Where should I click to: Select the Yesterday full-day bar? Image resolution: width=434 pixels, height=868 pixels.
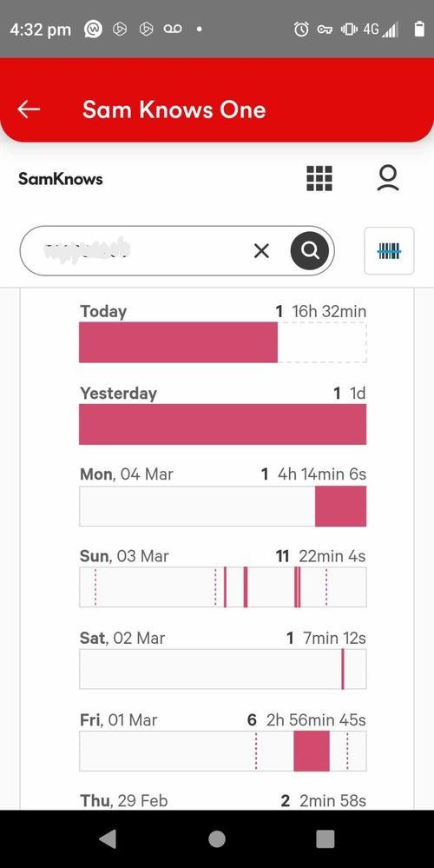click(x=222, y=424)
